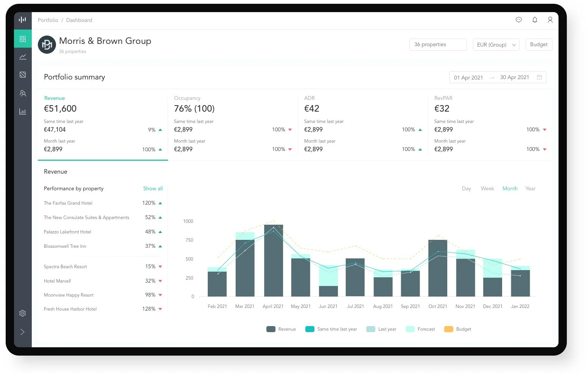588x373 pixels.
Task: Click the Feb 2021 axis label
Action: [x=217, y=306]
